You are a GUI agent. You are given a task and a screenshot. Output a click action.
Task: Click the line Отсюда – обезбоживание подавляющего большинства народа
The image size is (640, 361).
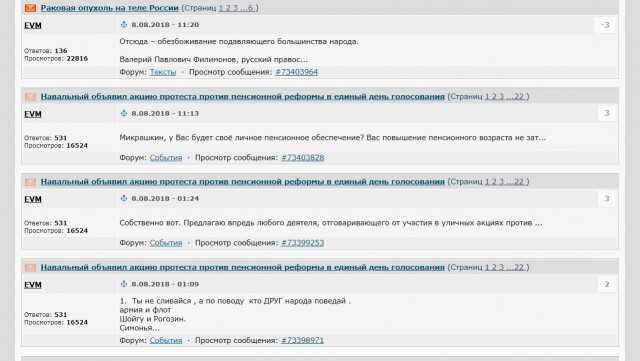click(239, 42)
